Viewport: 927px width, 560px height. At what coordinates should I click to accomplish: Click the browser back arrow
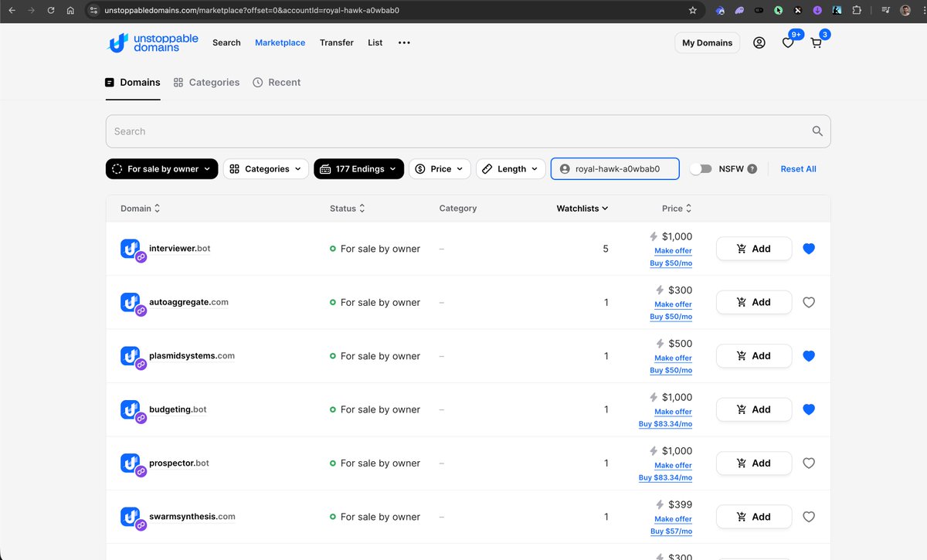[x=12, y=11]
